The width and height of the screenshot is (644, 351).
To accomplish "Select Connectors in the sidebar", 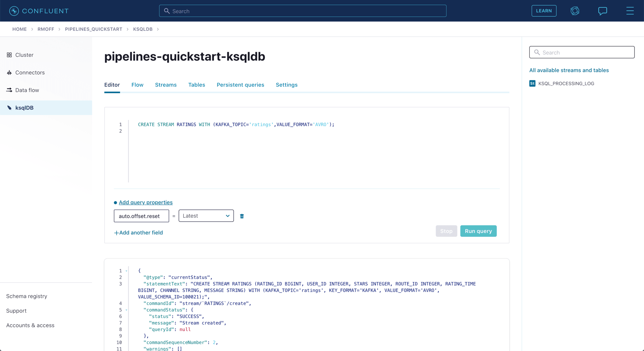I will [46, 72].
